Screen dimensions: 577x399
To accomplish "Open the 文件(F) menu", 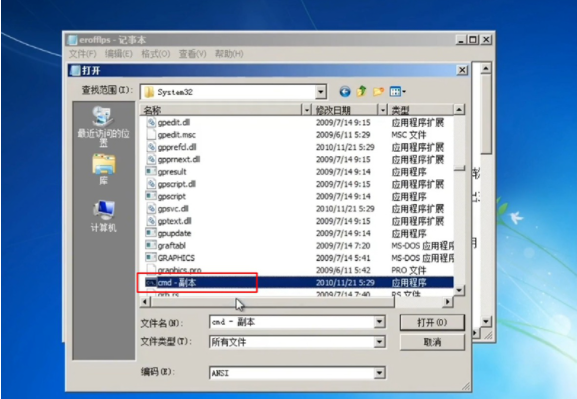I will pyautogui.click(x=83, y=54).
